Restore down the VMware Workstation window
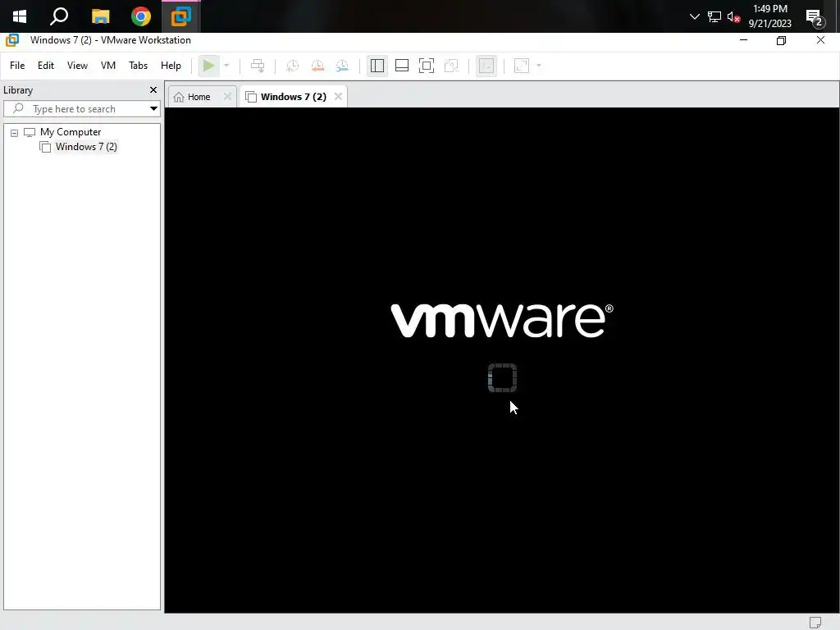840x630 pixels. (782, 40)
